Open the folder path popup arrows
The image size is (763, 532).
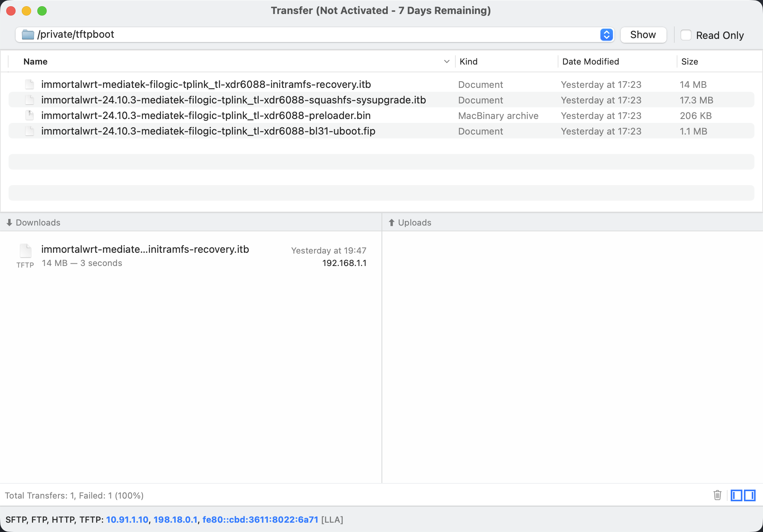pos(606,35)
